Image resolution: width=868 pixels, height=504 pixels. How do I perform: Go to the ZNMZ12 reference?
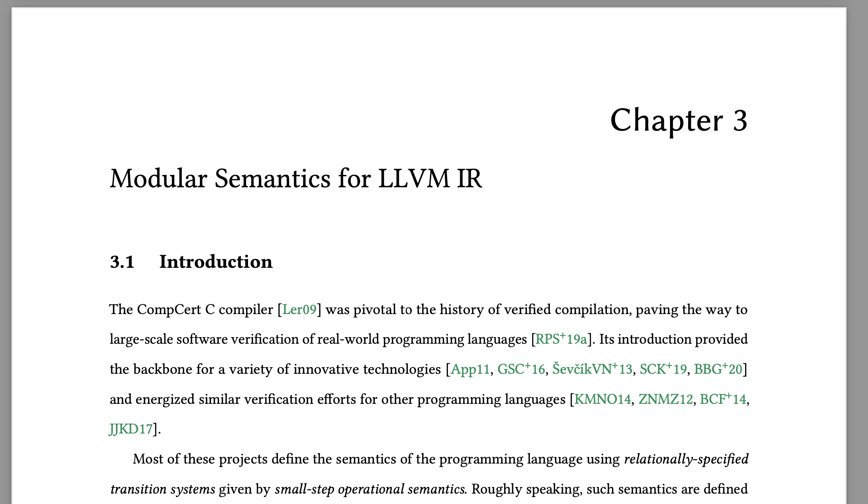(665, 400)
